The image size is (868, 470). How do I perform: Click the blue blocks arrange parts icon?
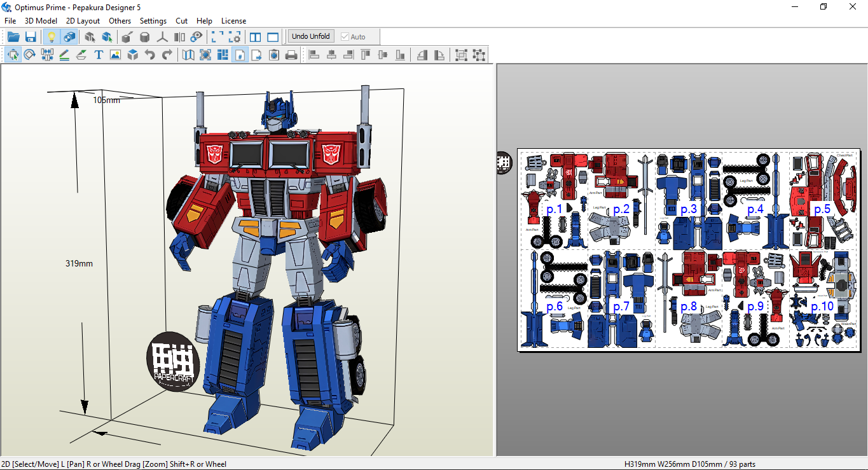223,55
